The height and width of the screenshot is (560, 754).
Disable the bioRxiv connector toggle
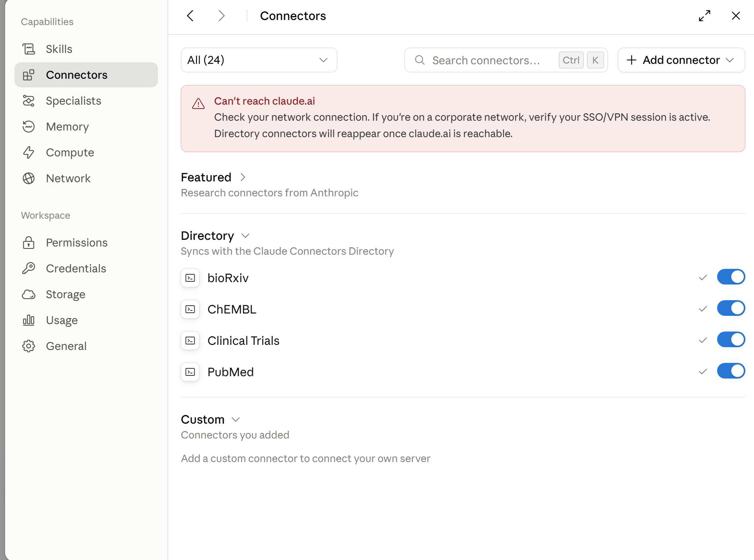731,277
